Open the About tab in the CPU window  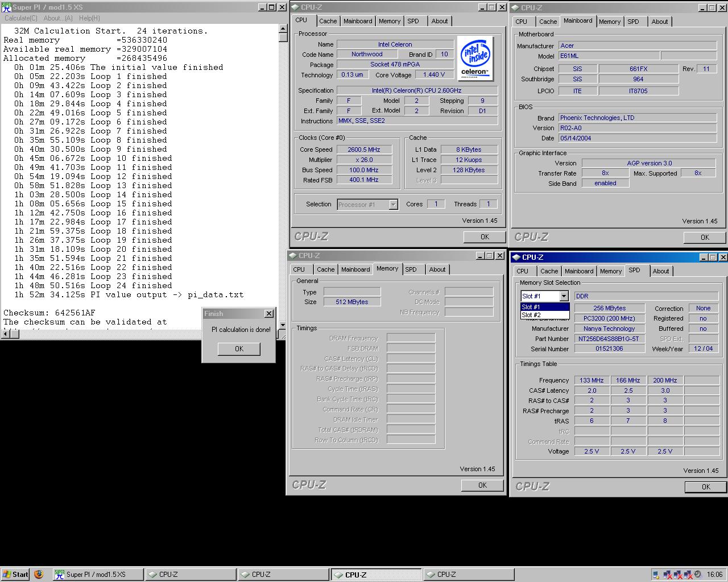[440, 21]
